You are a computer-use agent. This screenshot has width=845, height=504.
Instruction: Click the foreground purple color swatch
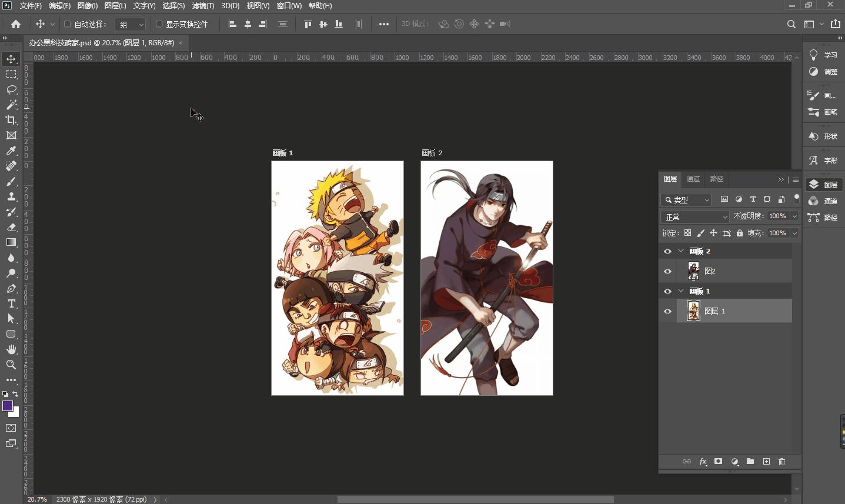(8, 406)
